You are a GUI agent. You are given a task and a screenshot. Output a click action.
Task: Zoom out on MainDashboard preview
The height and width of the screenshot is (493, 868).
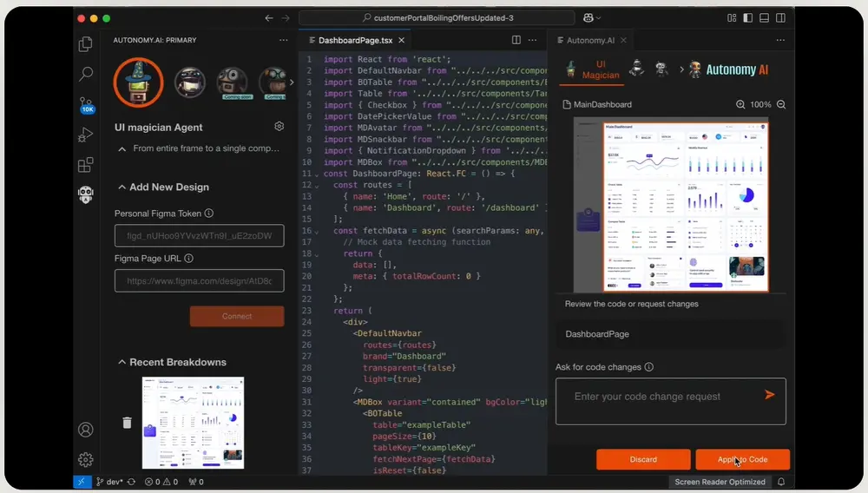781,104
